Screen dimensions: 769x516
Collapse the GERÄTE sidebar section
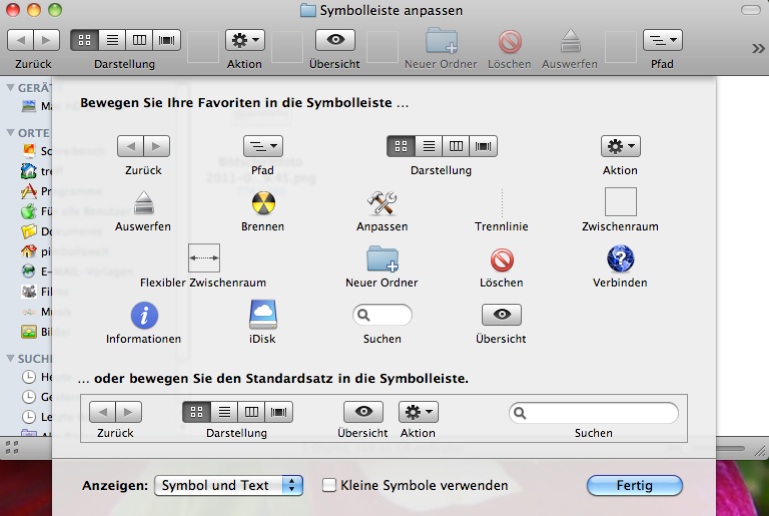coord(10,88)
